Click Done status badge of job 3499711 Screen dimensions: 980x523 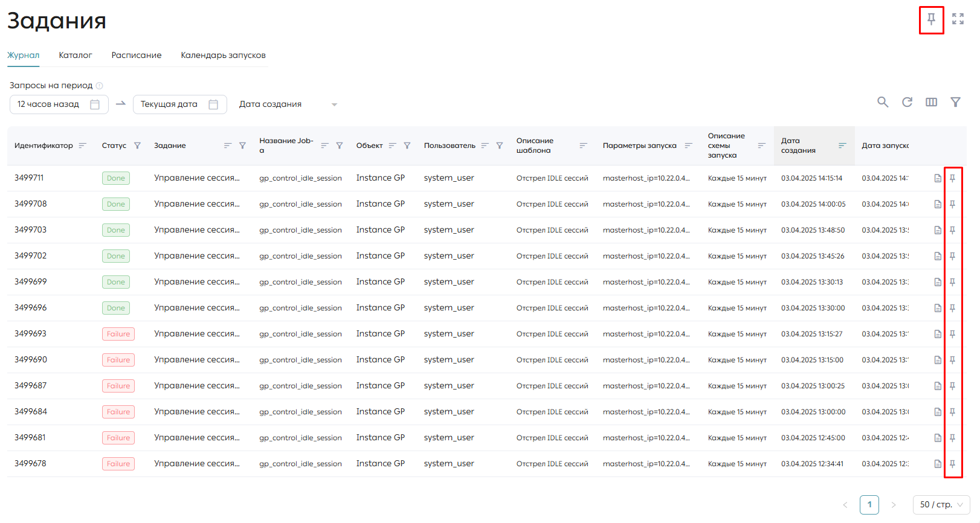[x=116, y=178]
